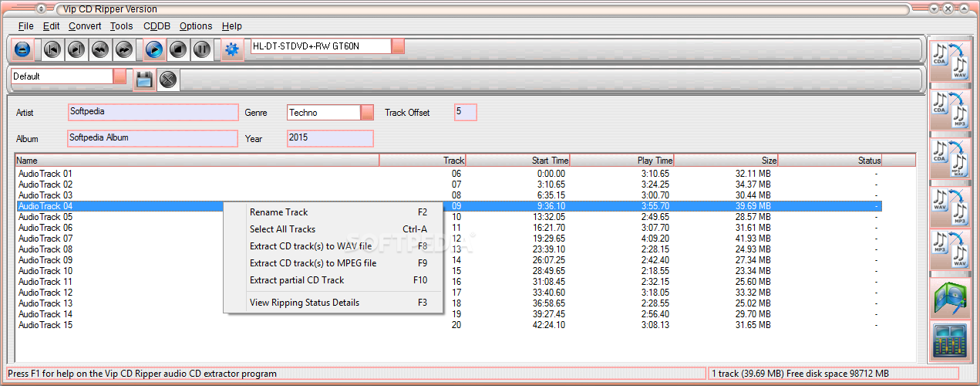Screen dimensions: 980x386
Task: Select AudioTrack 01 row
Action: 449,174
